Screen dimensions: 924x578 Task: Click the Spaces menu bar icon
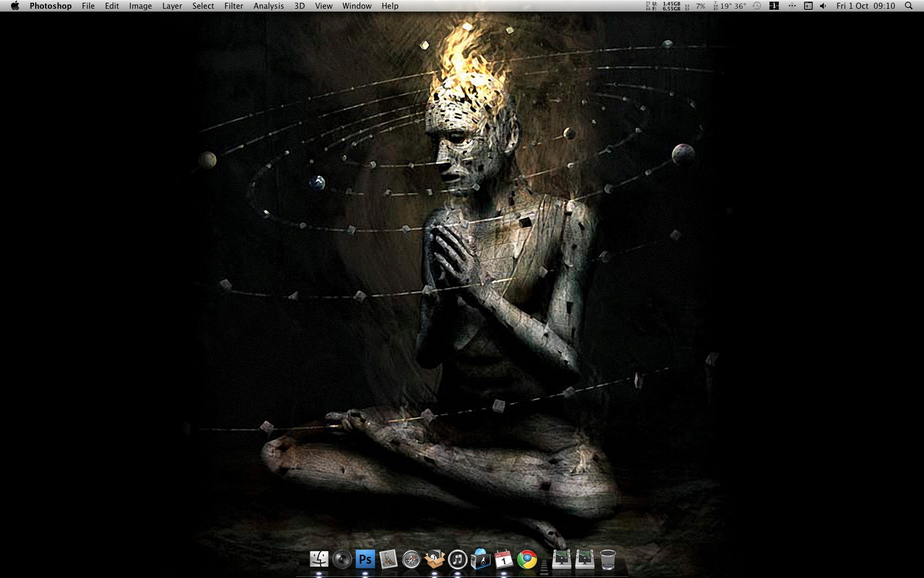coord(774,6)
